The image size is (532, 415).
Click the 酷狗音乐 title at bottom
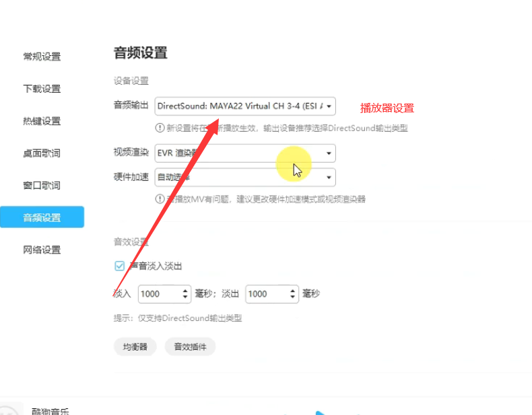coord(51,411)
